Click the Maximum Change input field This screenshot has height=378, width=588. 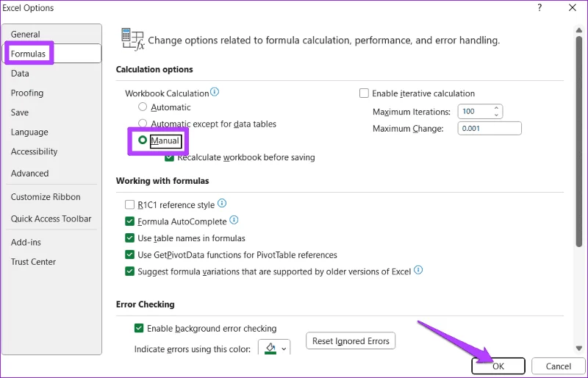(490, 129)
